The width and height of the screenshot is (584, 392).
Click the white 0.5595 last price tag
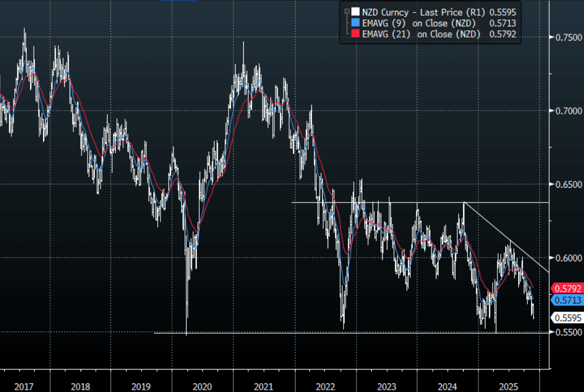567,318
